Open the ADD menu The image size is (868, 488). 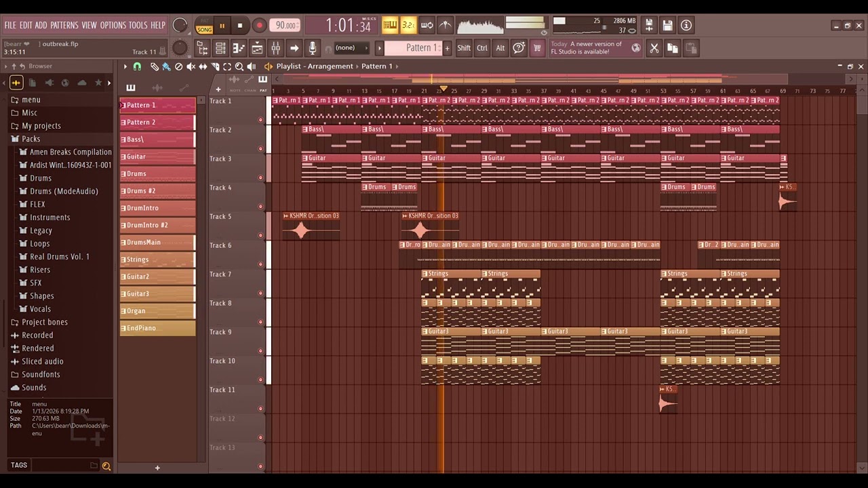pos(41,25)
